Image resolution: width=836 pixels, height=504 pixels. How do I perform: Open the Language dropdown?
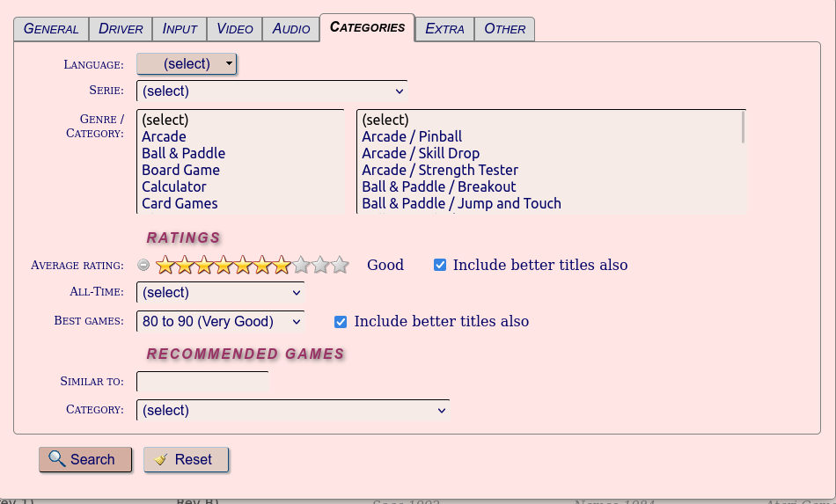[x=187, y=64]
